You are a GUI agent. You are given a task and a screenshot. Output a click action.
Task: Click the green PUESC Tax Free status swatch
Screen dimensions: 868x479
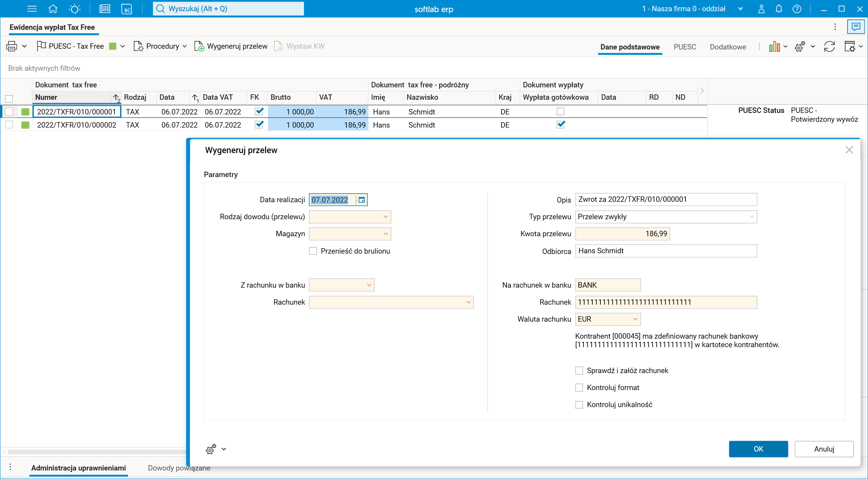click(113, 46)
